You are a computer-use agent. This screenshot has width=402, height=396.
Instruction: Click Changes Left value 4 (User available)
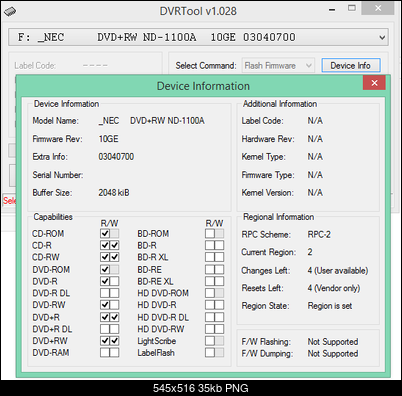[338, 270]
